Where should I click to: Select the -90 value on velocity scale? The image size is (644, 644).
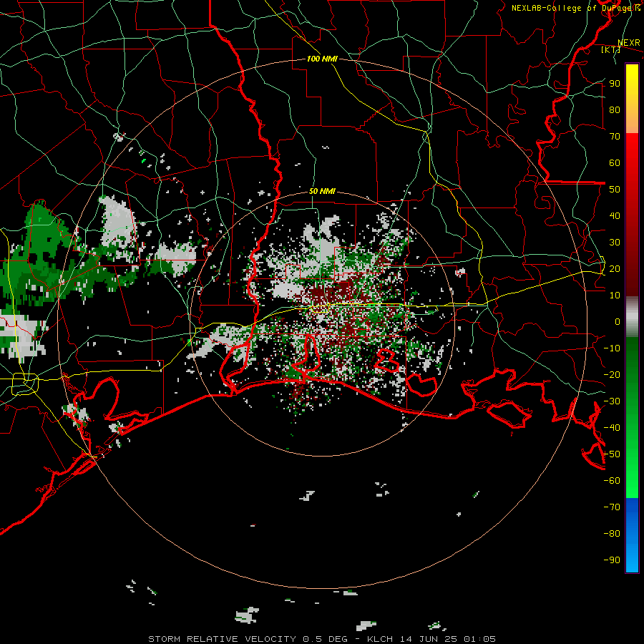(612, 560)
